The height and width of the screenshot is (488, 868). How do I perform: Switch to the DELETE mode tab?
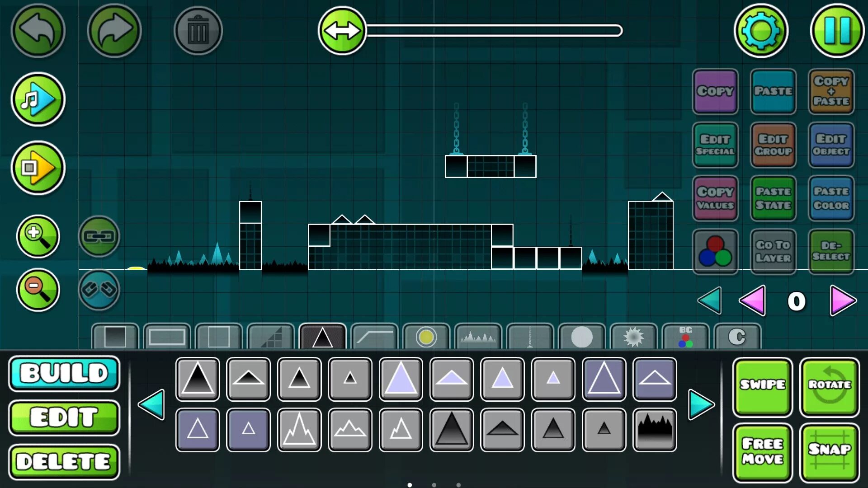coord(64,461)
